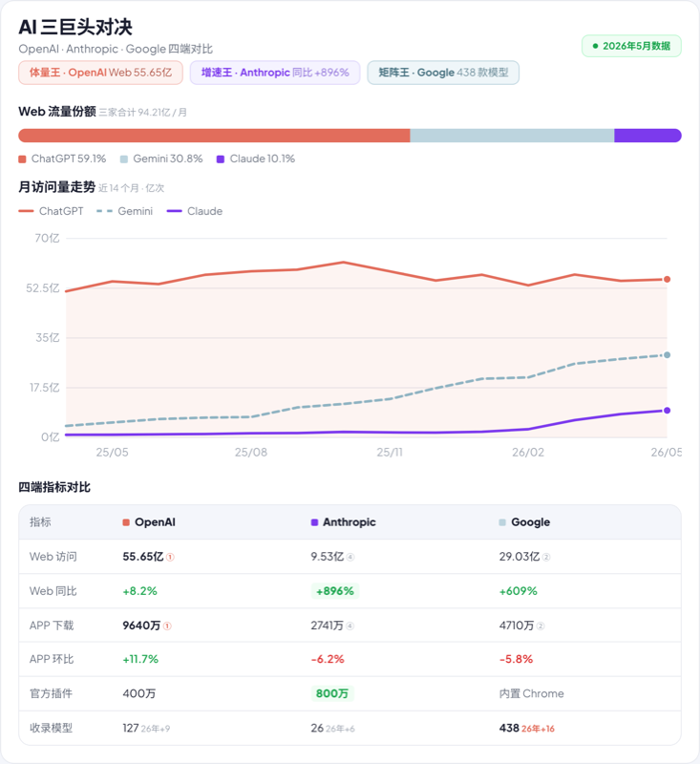Click the Gemini line's gray-blue end point
The image size is (700, 764).
coord(667,355)
